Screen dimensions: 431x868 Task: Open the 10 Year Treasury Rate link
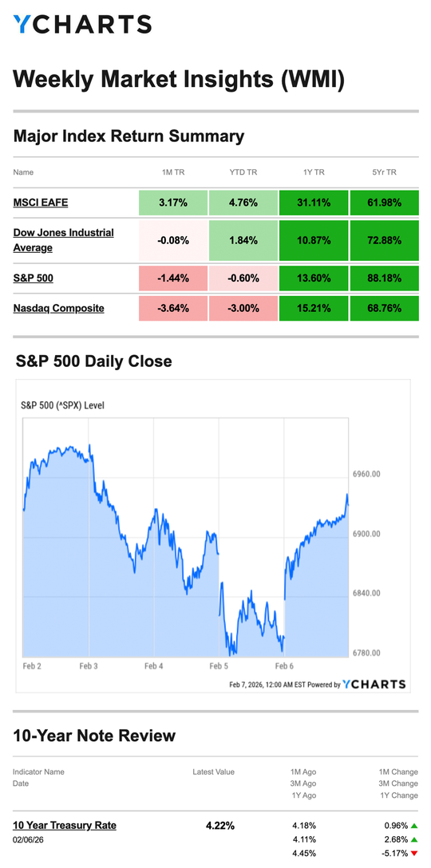[65, 826]
